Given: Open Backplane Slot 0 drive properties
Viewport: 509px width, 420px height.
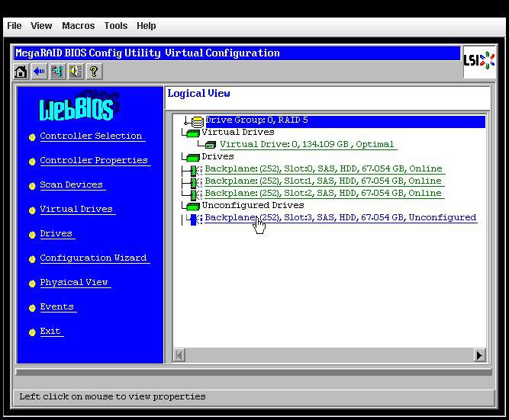Looking at the screenshot, I should point(323,169).
